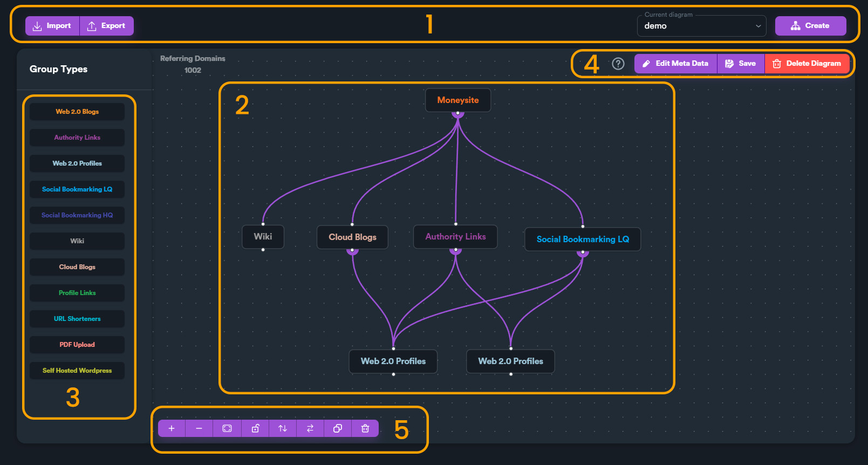
Task: Click the Create button
Action: point(810,26)
